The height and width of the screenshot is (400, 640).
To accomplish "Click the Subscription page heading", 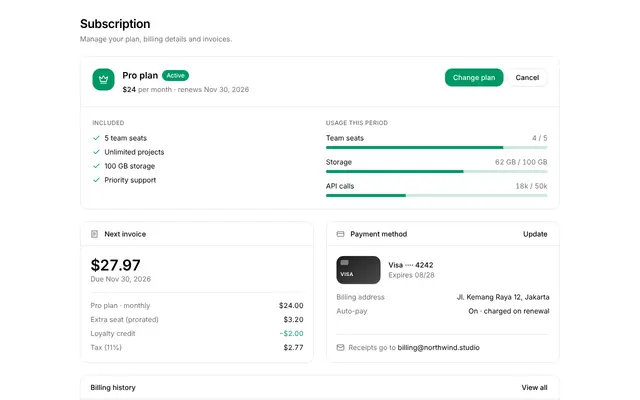I will (115, 24).
